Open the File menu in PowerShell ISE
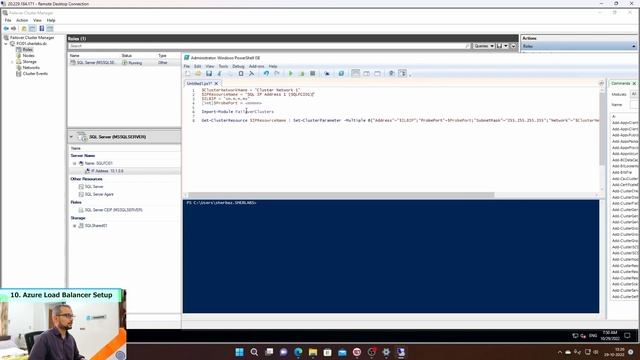 [187, 66]
